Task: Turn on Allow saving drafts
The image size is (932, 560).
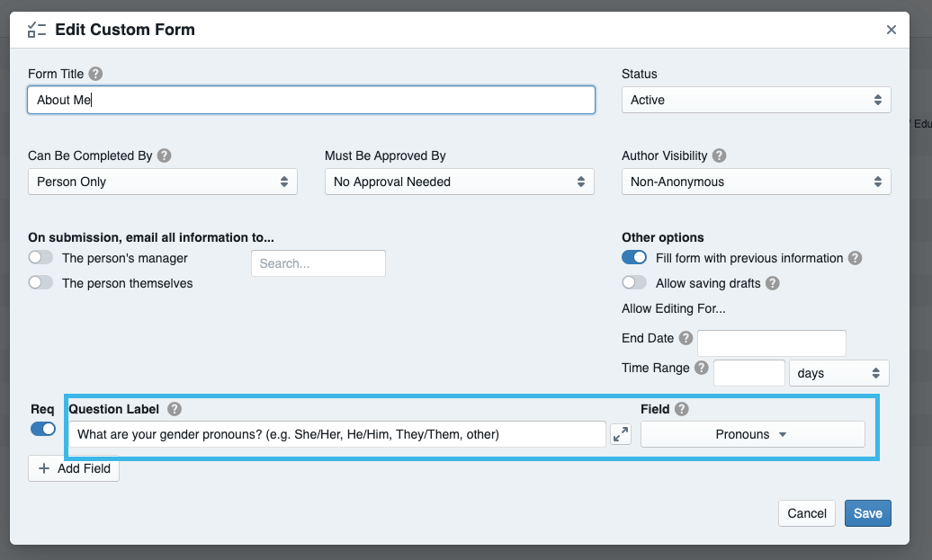Action: (x=634, y=283)
